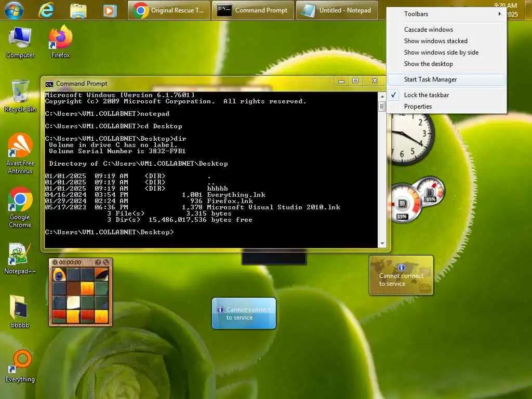Image resolution: width=532 pixels, height=399 pixels.
Task: Click the blue Cannot connect to service gadget
Action: [x=244, y=313]
